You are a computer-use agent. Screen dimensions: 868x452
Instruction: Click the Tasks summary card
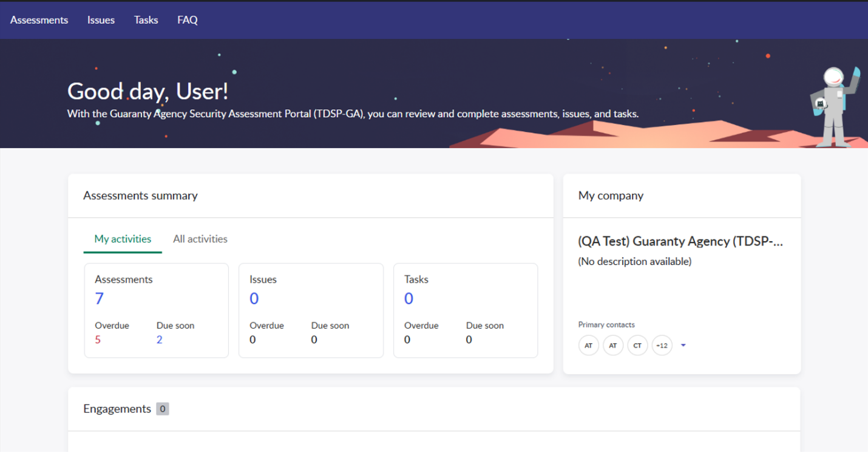465,310
